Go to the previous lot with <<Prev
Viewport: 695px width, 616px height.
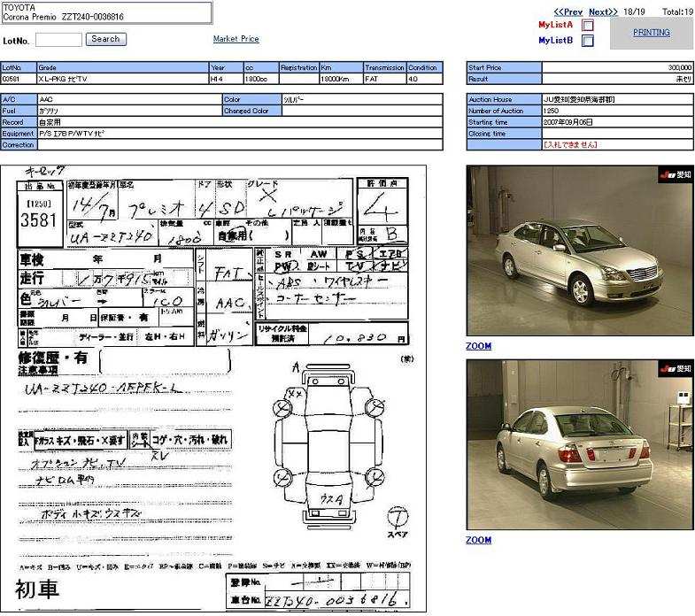[x=568, y=12]
